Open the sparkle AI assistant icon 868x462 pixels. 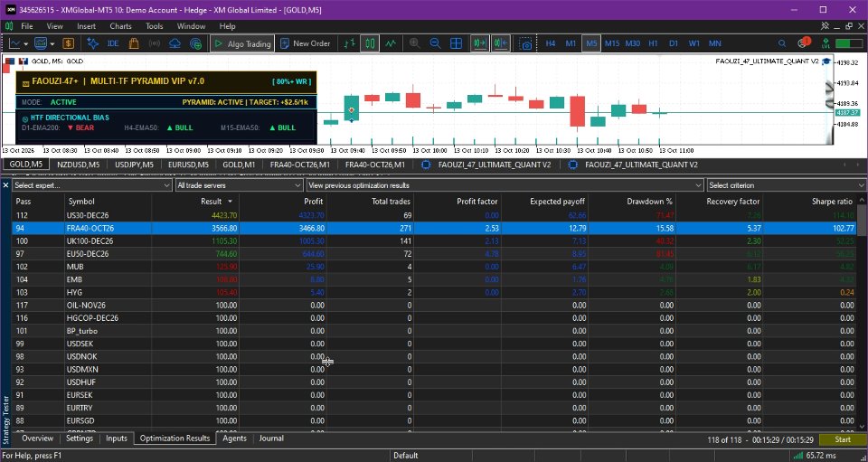[92, 43]
